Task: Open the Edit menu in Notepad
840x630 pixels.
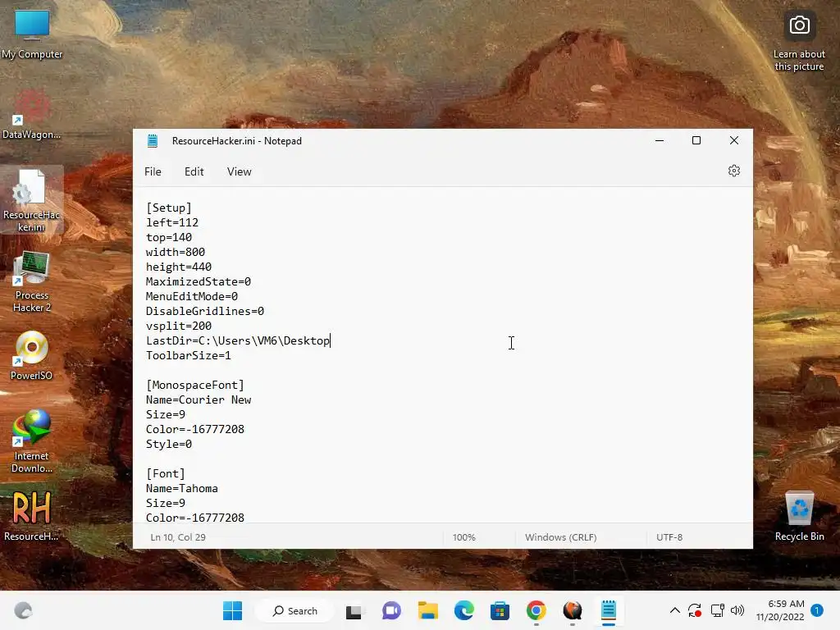Action: point(194,171)
